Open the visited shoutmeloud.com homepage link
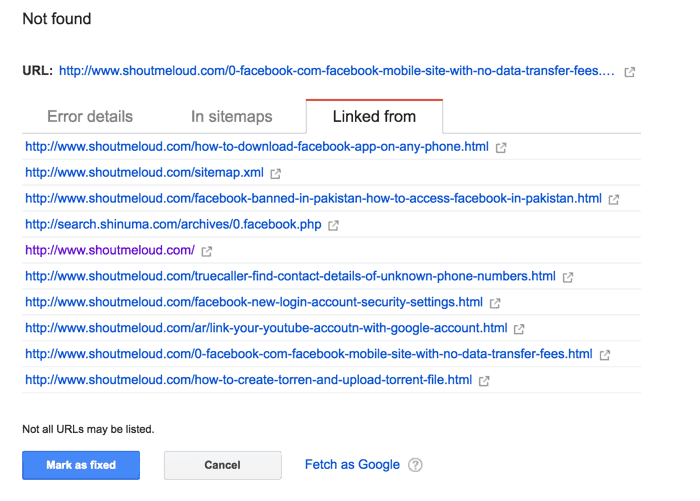This screenshot has height=501, width=700. pos(110,251)
